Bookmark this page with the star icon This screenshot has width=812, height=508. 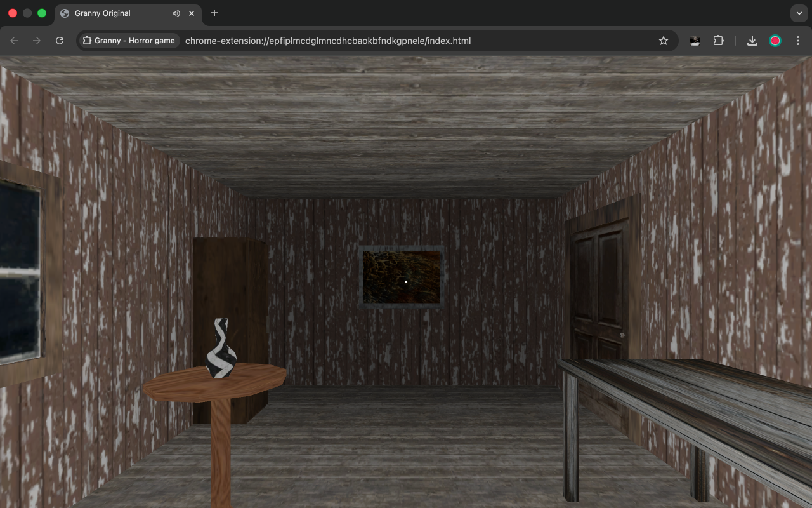tap(664, 41)
